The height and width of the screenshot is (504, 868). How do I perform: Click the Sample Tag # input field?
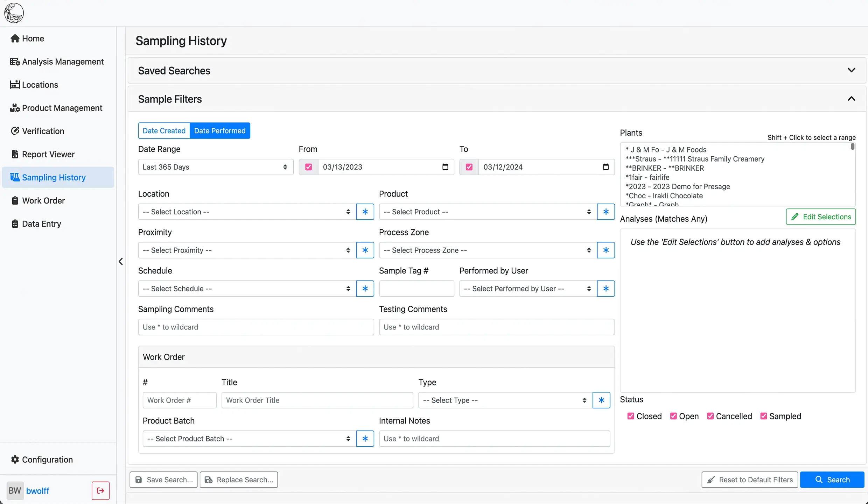416,289
